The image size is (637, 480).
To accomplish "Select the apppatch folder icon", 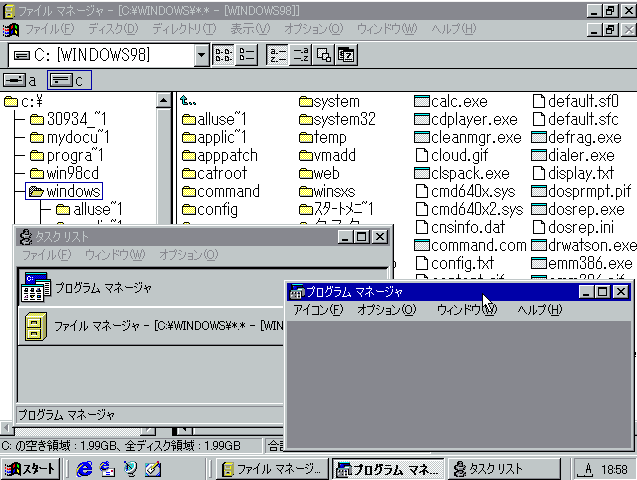I will coord(189,156).
